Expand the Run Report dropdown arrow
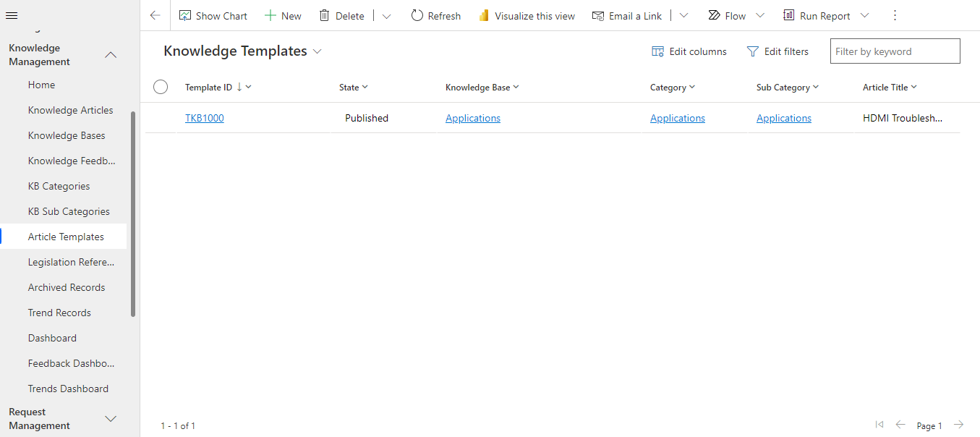 click(x=864, y=15)
